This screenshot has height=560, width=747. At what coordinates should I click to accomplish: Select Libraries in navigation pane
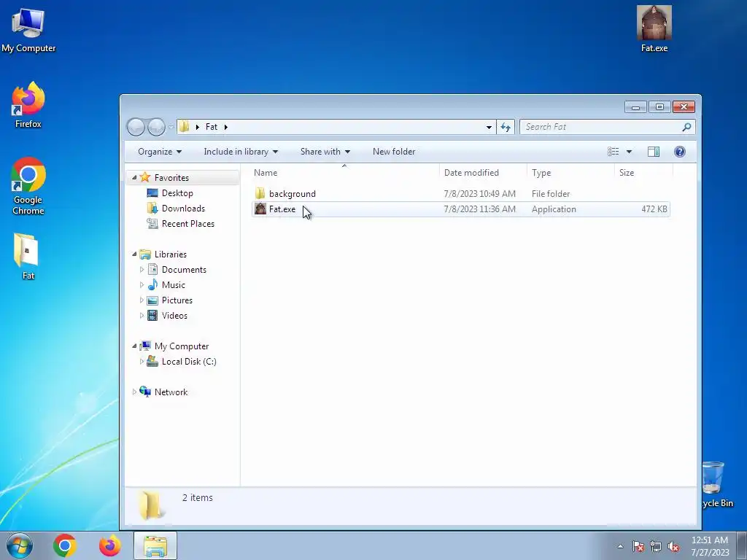click(171, 254)
